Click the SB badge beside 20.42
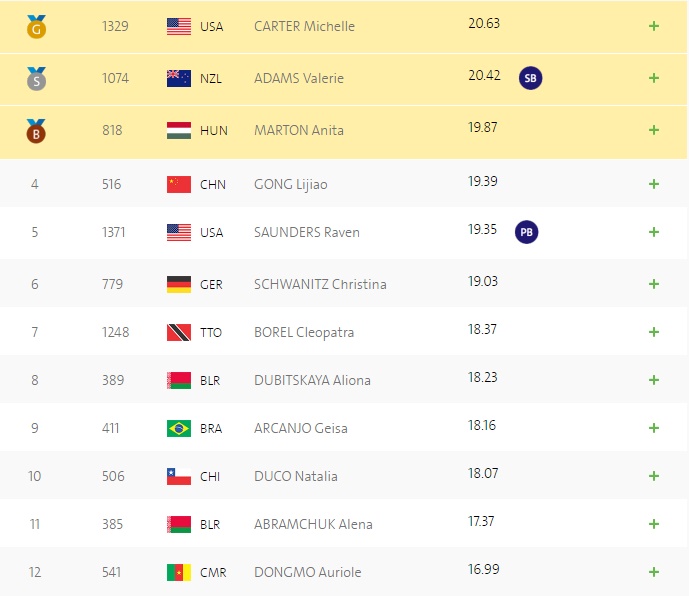This screenshot has width=689, height=596. (x=530, y=78)
